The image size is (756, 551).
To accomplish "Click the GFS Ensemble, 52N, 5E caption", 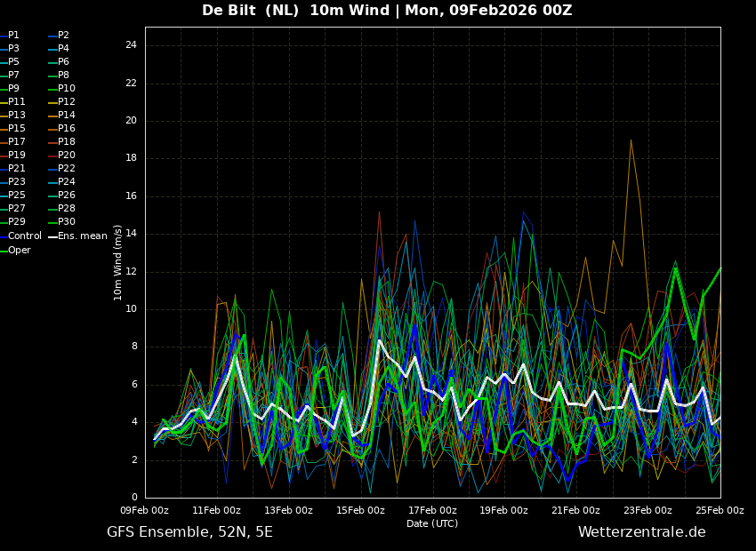I will tap(189, 532).
